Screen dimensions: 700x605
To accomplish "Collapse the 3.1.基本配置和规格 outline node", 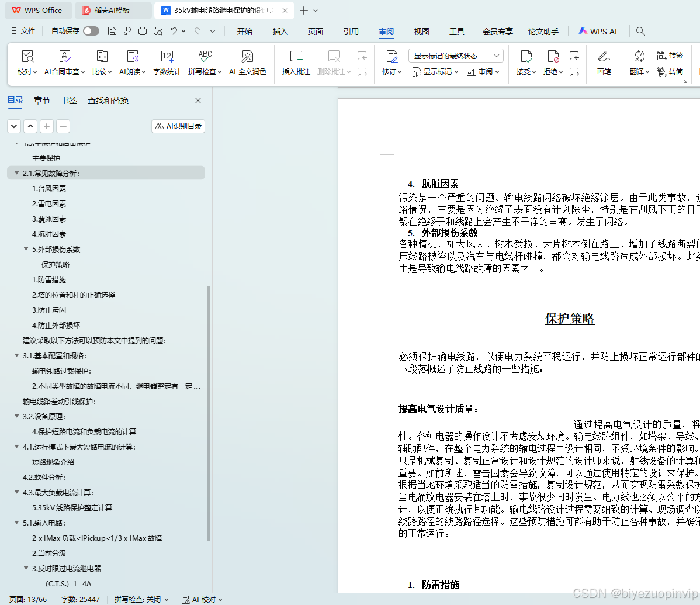I will click(x=16, y=355).
